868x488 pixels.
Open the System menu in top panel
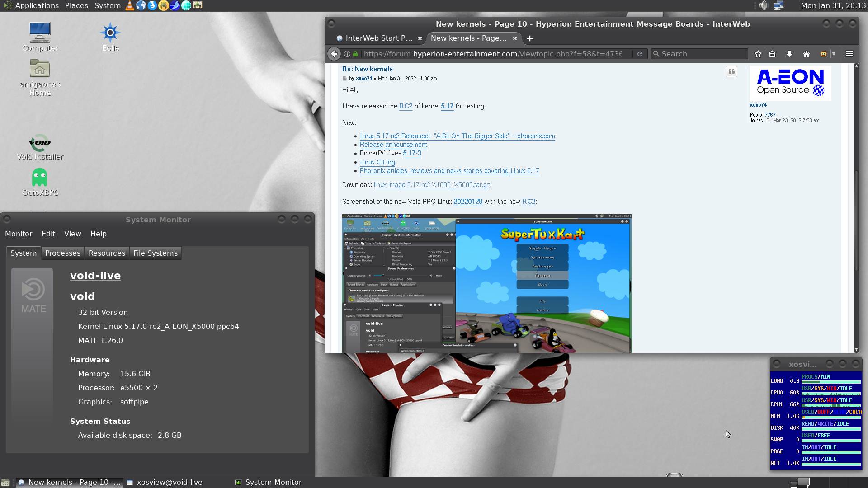tap(107, 5)
